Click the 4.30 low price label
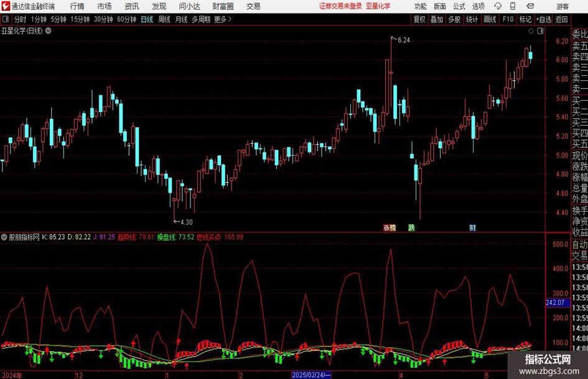The height and width of the screenshot is (379, 588). [x=187, y=222]
